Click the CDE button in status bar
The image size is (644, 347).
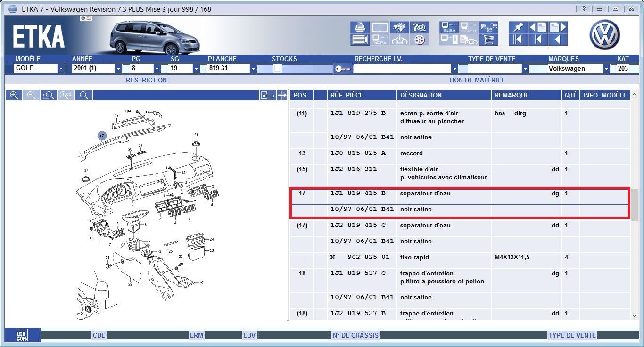(99, 335)
